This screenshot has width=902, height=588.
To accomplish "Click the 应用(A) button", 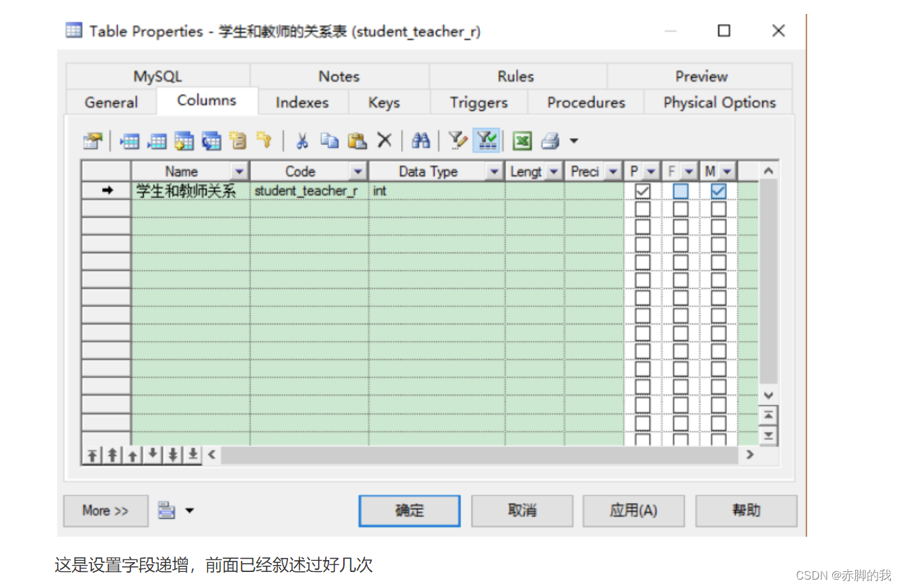I will [633, 511].
